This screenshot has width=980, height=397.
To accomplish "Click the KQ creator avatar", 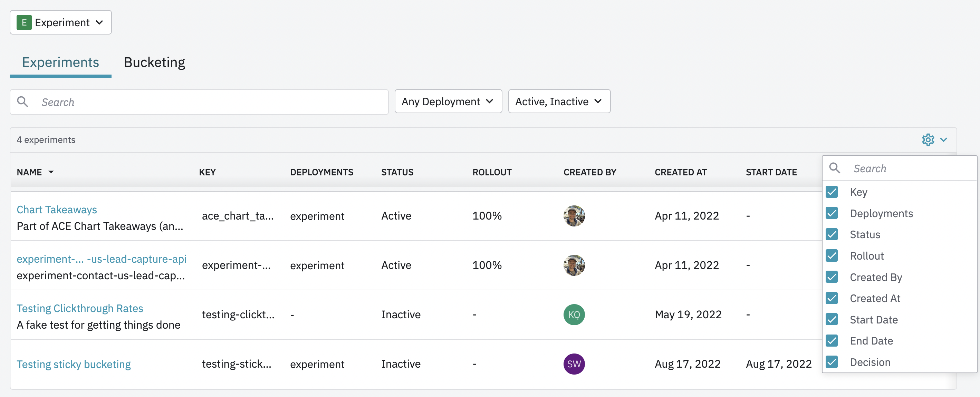I will tap(574, 314).
